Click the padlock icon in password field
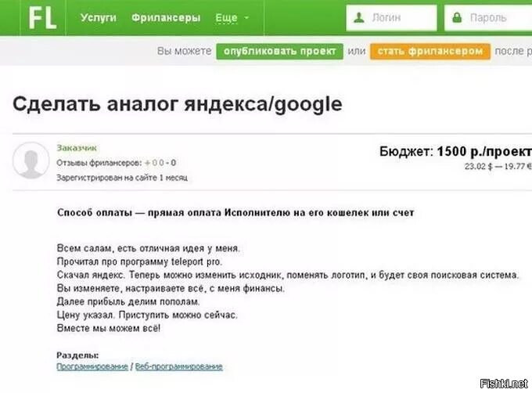This screenshot has width=532, height=393. click(457, 17)
